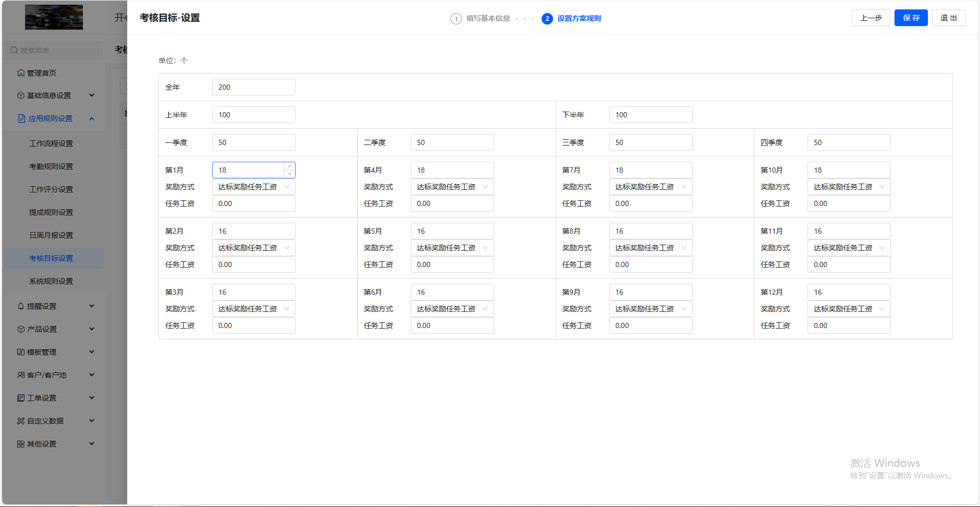Focus the 四季度 target input

click(849, 142)
